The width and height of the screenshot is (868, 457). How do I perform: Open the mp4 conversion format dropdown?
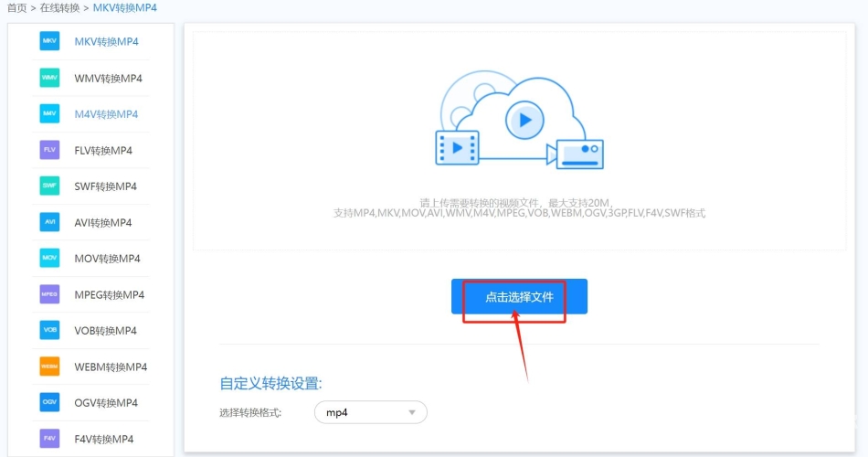[370, 412]
